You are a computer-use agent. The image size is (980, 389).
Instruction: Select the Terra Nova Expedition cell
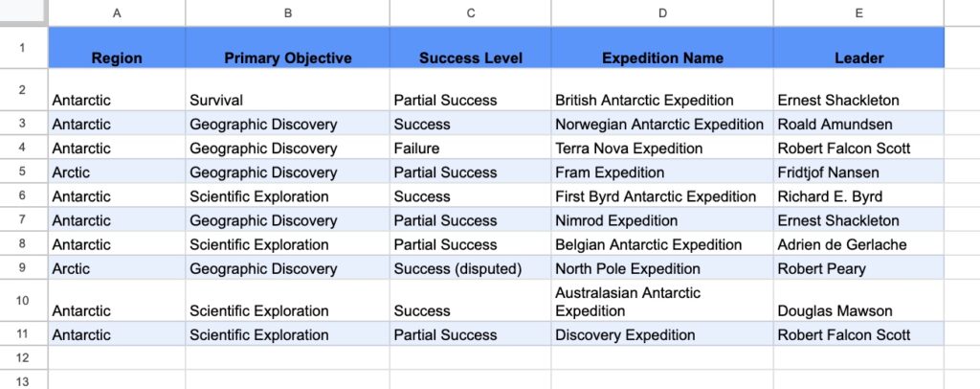point(629,149)
